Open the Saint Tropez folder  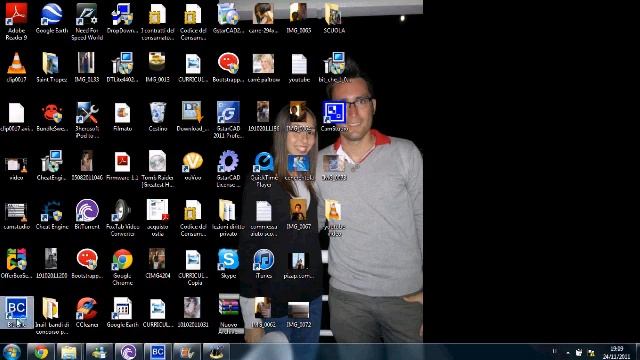click(x=51, y=67)
